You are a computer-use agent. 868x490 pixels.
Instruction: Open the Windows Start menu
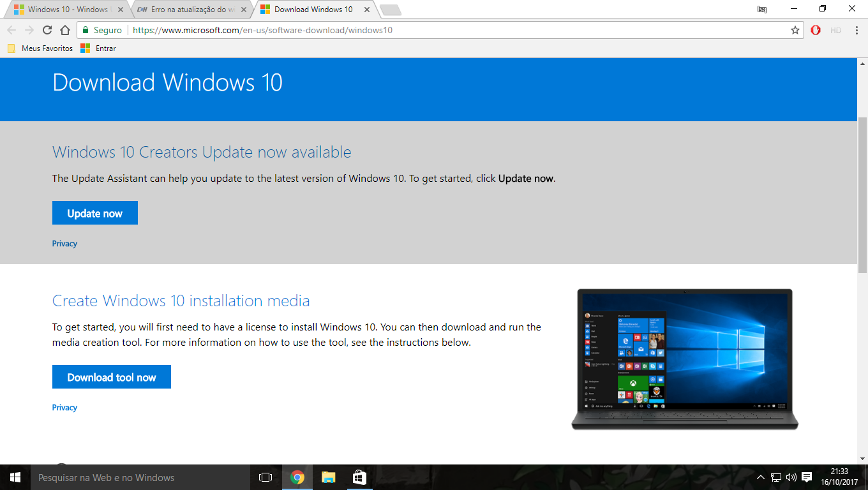tap(15, 477)
